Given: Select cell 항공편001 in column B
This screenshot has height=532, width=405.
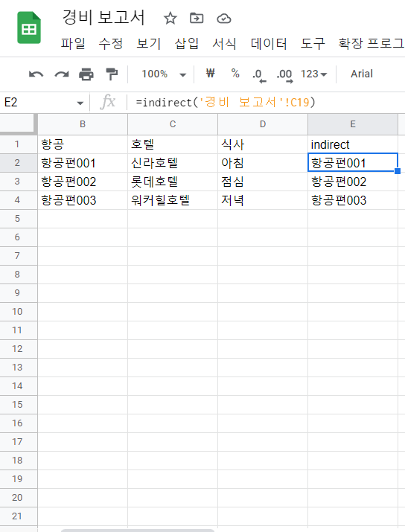Looking at the screenshot, I should [x=83, y=163].
